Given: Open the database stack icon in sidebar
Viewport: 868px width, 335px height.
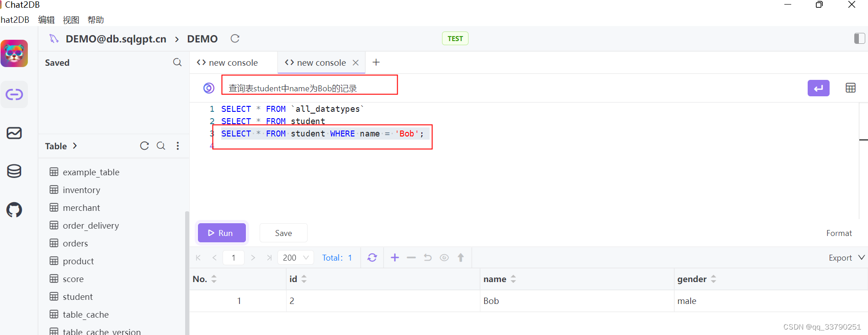Looking at the screenshot, I should click(14, 171).
